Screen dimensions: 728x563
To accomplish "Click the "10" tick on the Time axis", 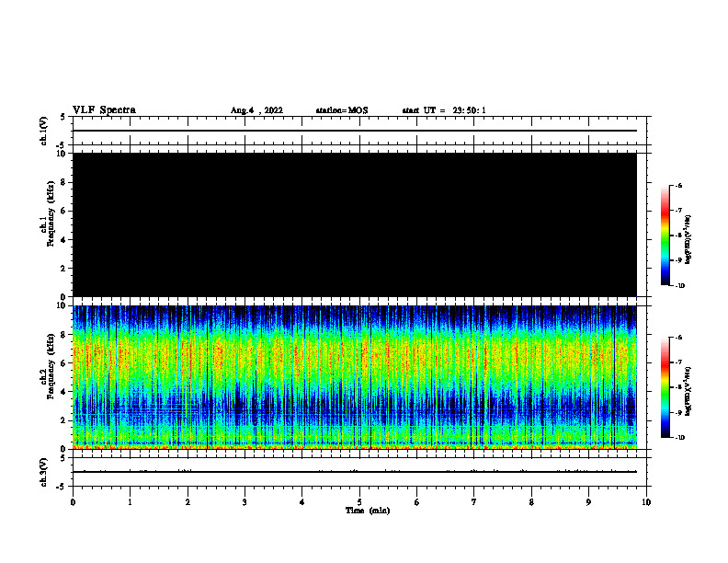I will (646, 502).
